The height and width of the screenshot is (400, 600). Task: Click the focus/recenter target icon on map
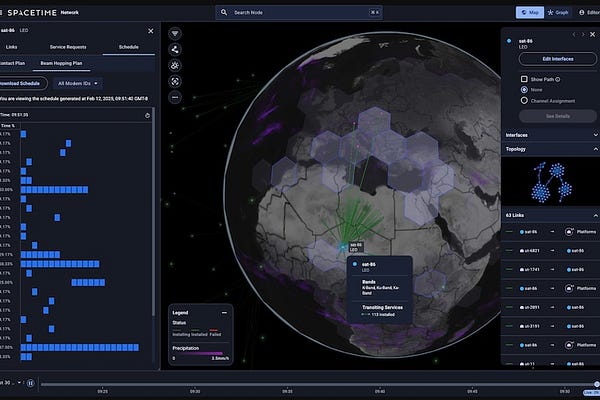coord(176,81)
